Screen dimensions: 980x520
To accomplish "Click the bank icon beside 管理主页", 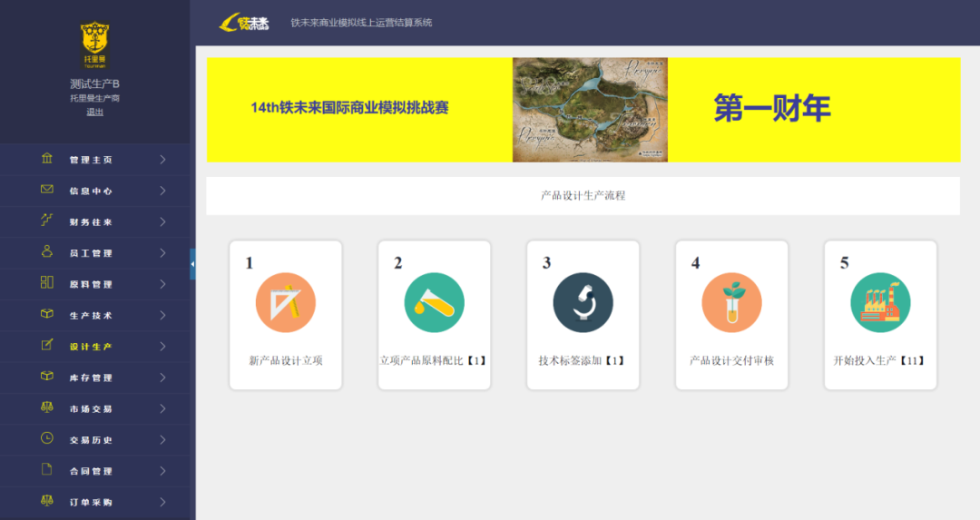I will coord(47,158).
